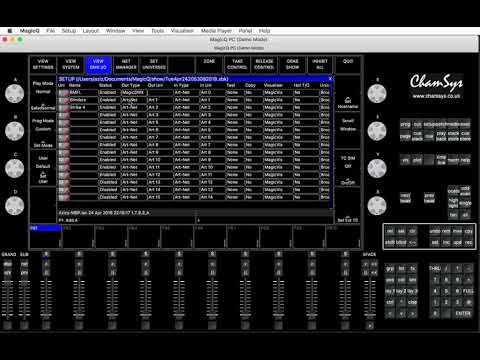Click rotary encoder C on left

tap(15, 168)
